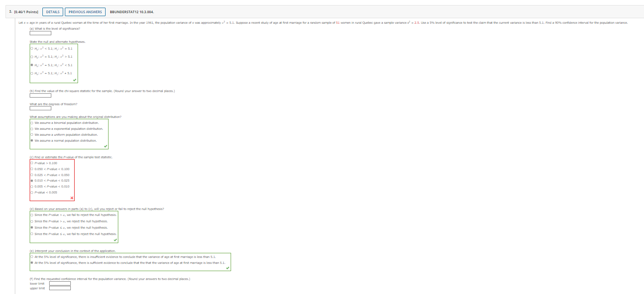Click the chi-square statistic answer box
The width and height of the screenshot is (644, 294).
click(x=40, y=95)
